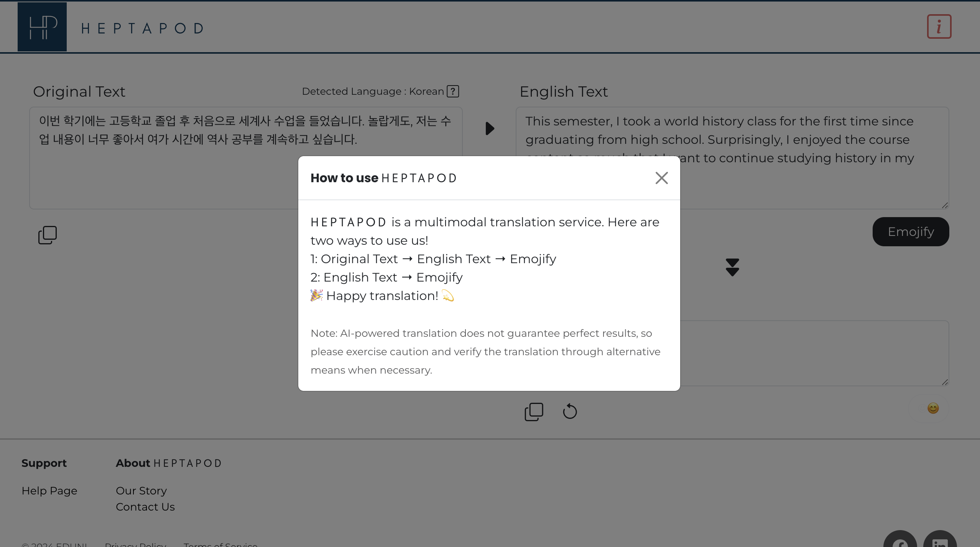The height and width of the screenshot is (547, 980).
Task: Open the smiley emoji picker
Action: [x=933, y=408]
